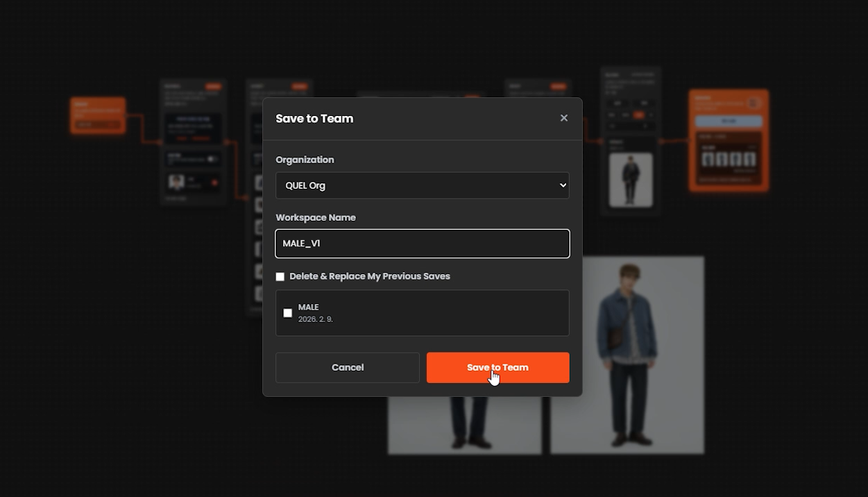The height and width of the screenshot is (497, 868).
Task: Click the small button inside left orange node
Action: coord(84,125)
